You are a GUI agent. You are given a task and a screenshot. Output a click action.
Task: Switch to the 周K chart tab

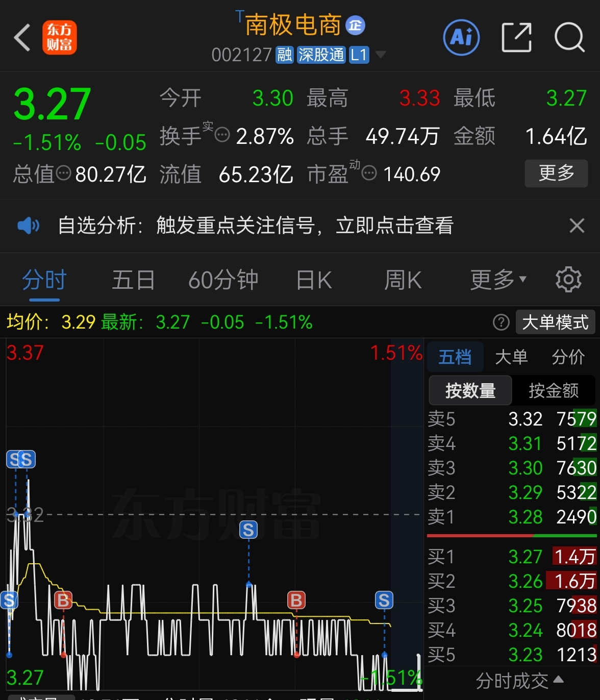pos(403,280)
